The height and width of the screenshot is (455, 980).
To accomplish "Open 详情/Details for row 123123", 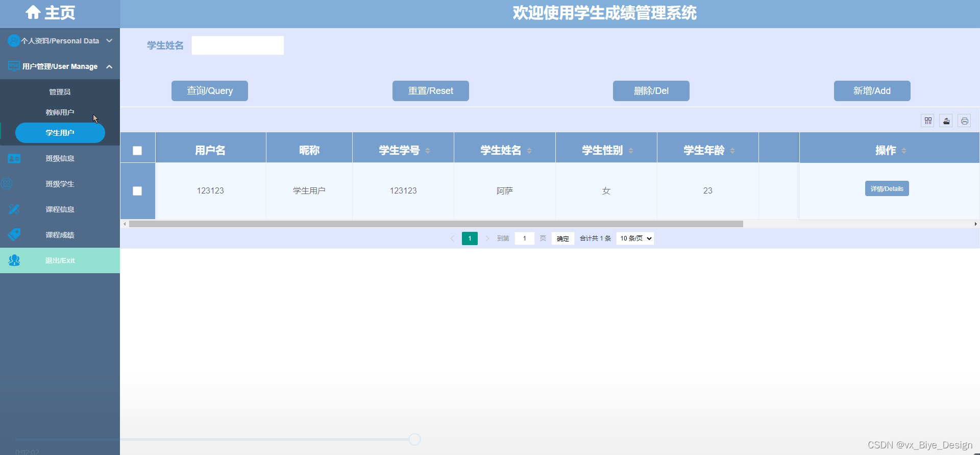I will (x=887, y=188).
